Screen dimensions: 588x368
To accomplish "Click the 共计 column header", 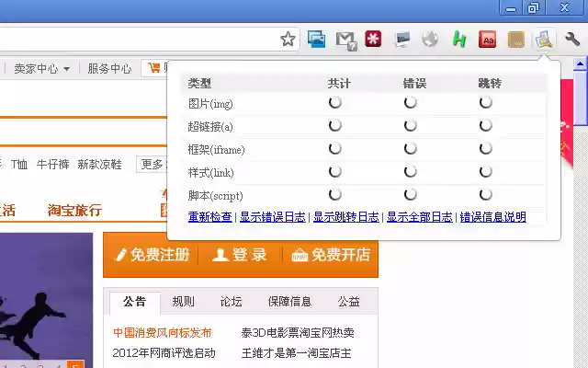I will 339,83.
